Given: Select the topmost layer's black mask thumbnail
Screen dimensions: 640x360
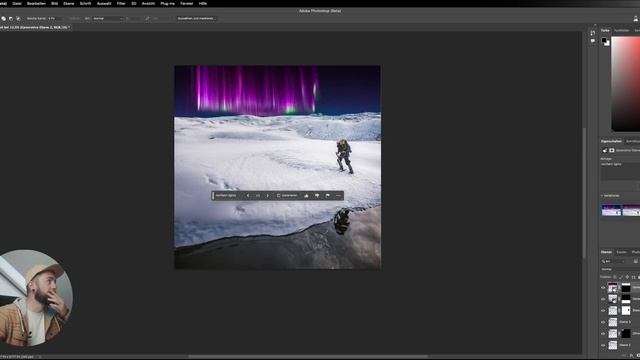Looking at the screenshot, I should click(x=626, y=288).
